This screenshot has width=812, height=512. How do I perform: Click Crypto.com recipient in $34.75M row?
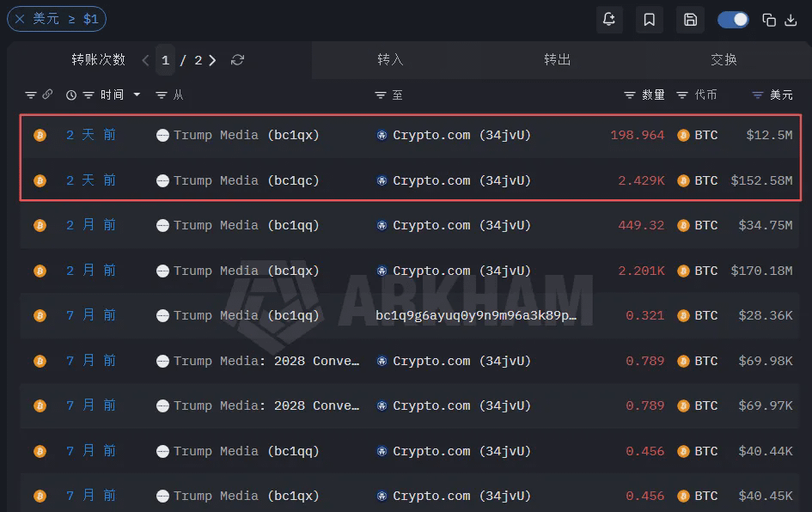[x=454, y=226]
